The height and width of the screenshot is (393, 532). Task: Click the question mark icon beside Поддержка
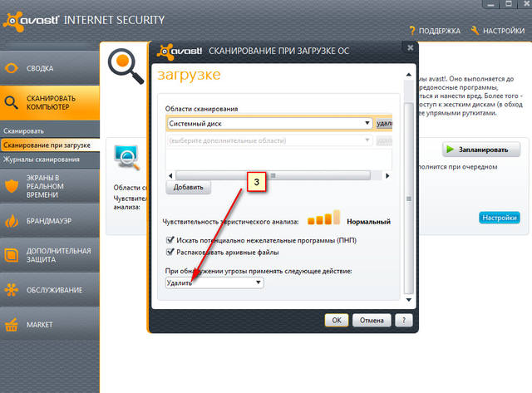click(412, 31)
